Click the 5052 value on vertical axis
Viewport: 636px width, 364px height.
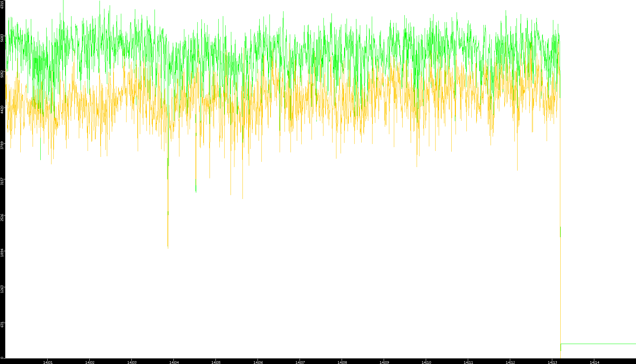coord(2,74)
